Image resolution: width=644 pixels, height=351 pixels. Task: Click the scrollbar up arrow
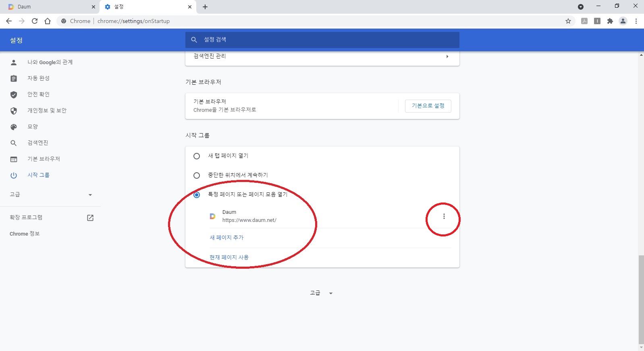(641, 55)
